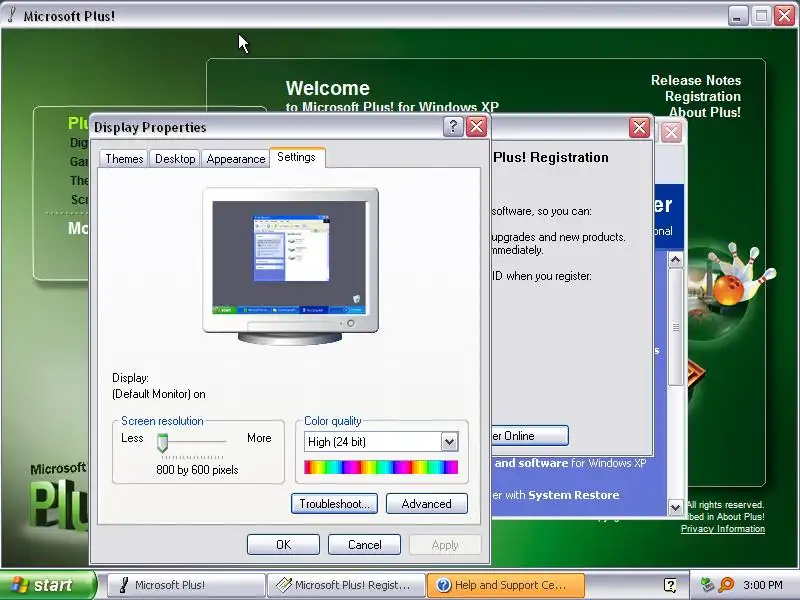Click the Welcome heading in Plus! window
This screenshot has height=600, width=800.
coord(328,88)
